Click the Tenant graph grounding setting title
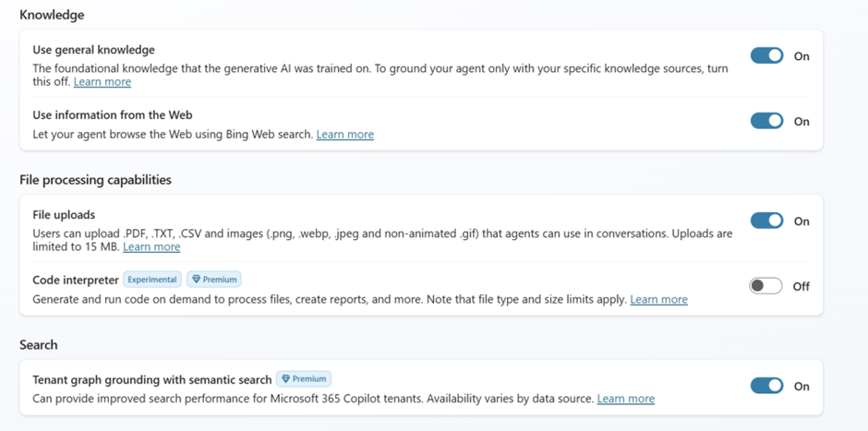 151,379
